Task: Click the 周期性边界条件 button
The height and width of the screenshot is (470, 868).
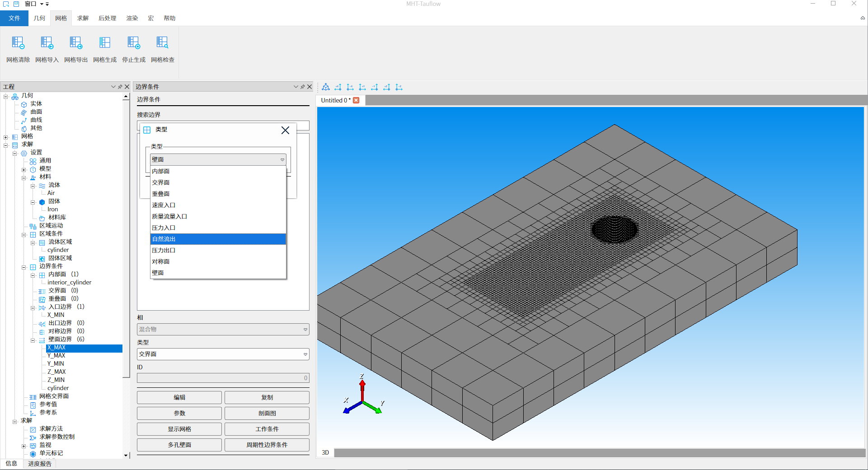Action: tap(267, 445)
